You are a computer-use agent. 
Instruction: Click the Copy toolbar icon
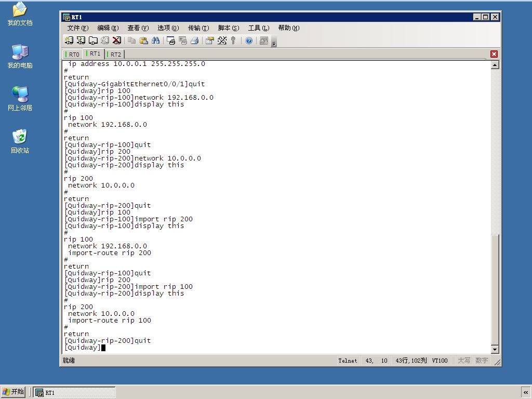[131, 41]
